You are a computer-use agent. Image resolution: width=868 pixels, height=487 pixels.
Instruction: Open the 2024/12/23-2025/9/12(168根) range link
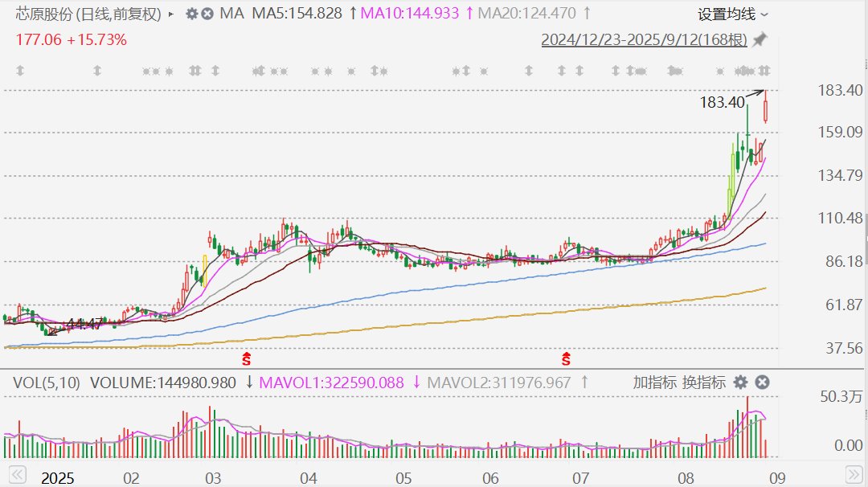(645, 40)
